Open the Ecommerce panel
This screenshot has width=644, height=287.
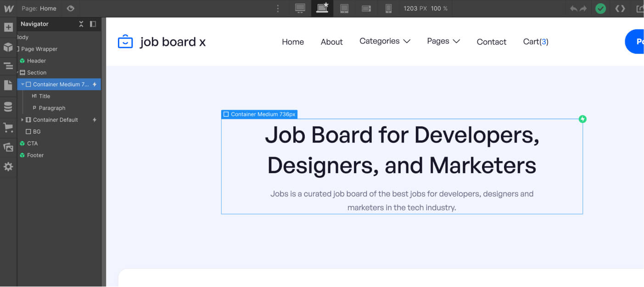click(8, 128)
